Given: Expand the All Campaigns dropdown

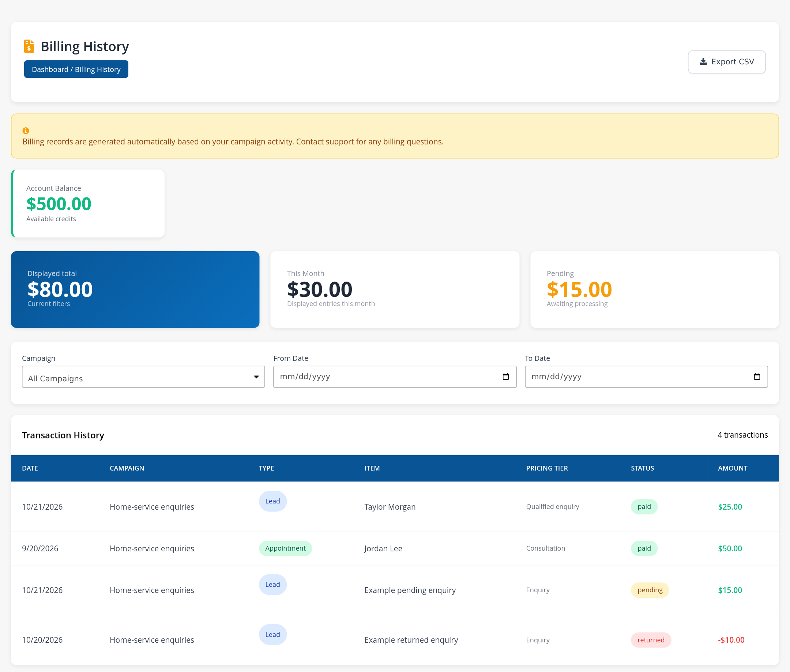Looking at the screenshot, I should point(143,377).
